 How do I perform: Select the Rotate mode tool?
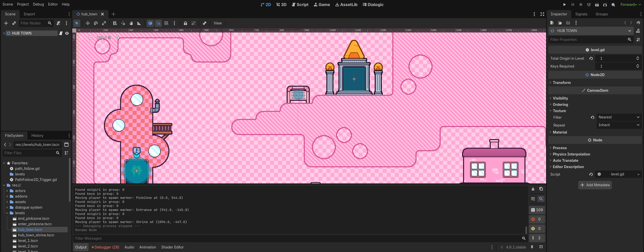point(96,23)
